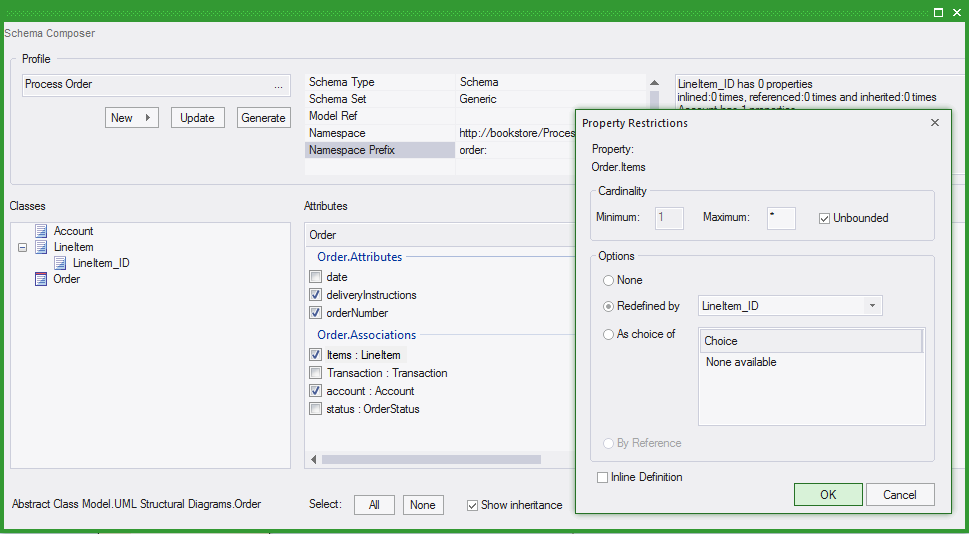Viewport: 969px width, 534px height.
Task: Click the Order class icon
Action: coord(41,279)
